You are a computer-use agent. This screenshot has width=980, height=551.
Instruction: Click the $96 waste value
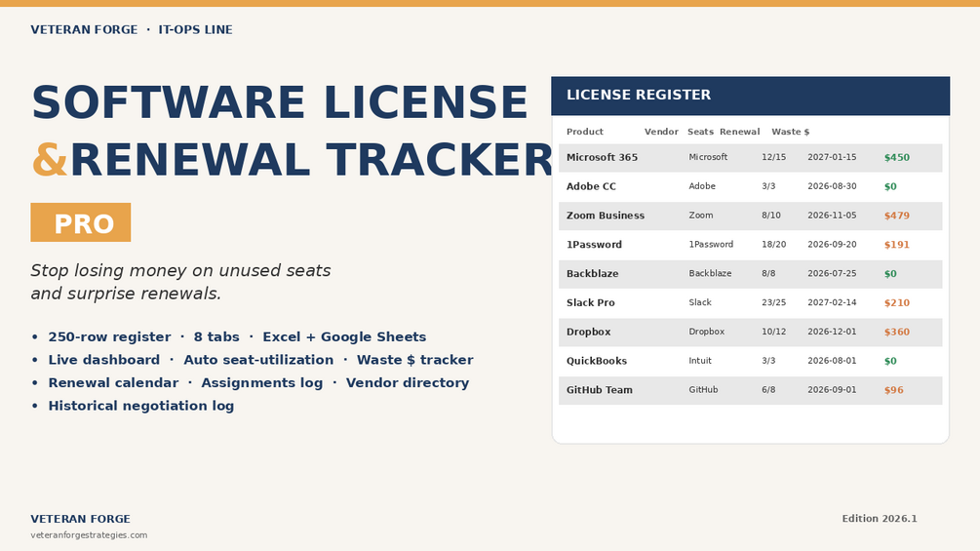[x=894, y=390]
